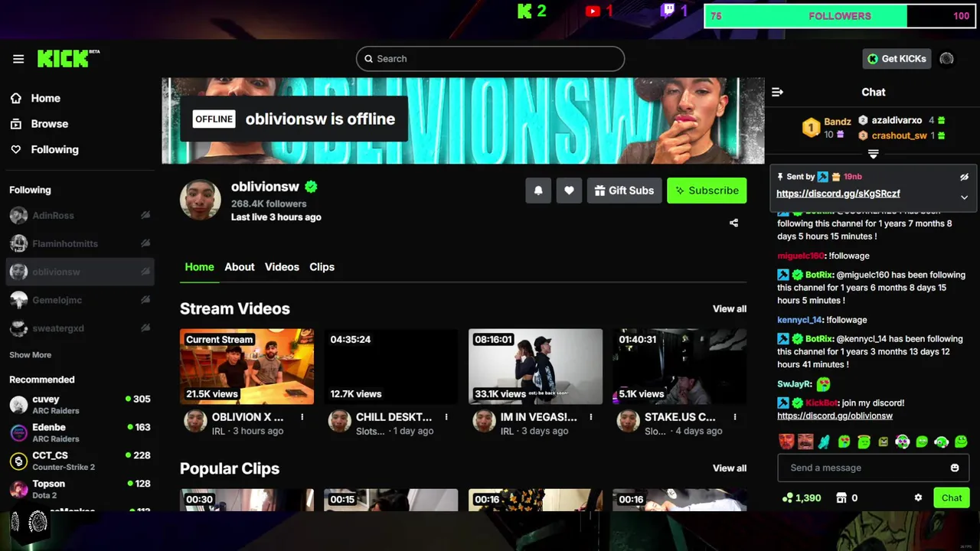Toggle notifications for Gemelojmc
The image size is (980, 551).
click(x=145, y=300)
